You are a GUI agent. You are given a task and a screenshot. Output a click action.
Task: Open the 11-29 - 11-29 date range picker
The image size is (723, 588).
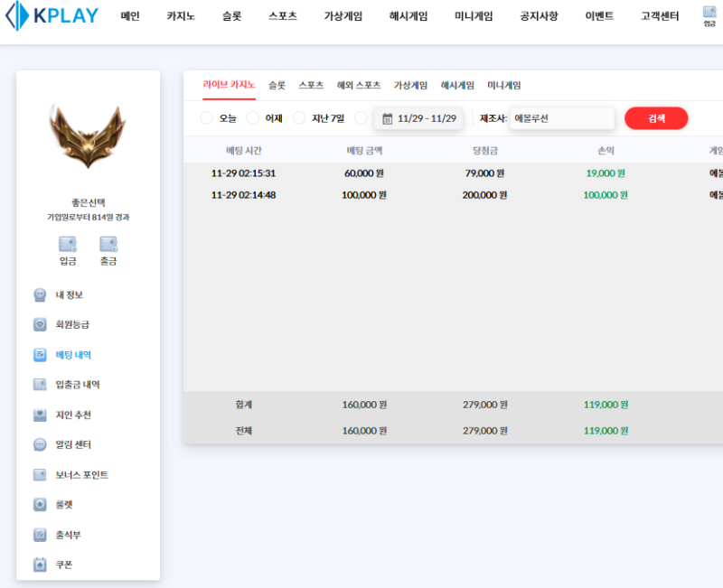click(418, 117)
